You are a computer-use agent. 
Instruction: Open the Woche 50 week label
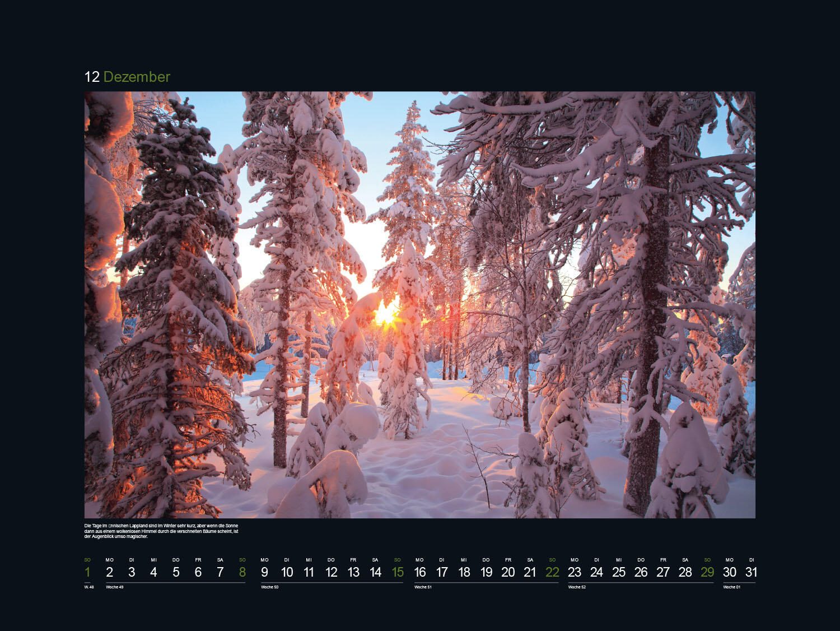click(x=269, y=587)
